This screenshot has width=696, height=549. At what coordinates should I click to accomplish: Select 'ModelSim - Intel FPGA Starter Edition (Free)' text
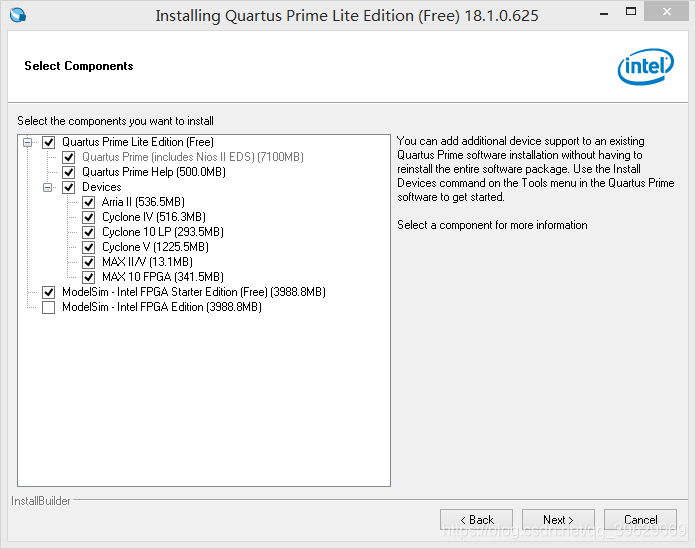pyautogui.click(x=194, y=292)
